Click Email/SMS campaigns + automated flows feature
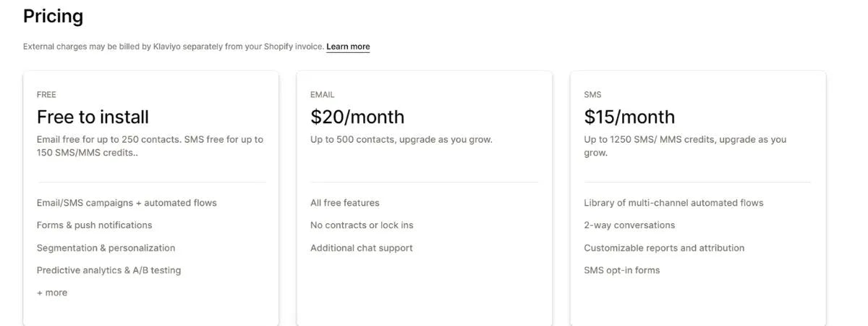The height and width of the screenshot is (326, 868). 127,203
